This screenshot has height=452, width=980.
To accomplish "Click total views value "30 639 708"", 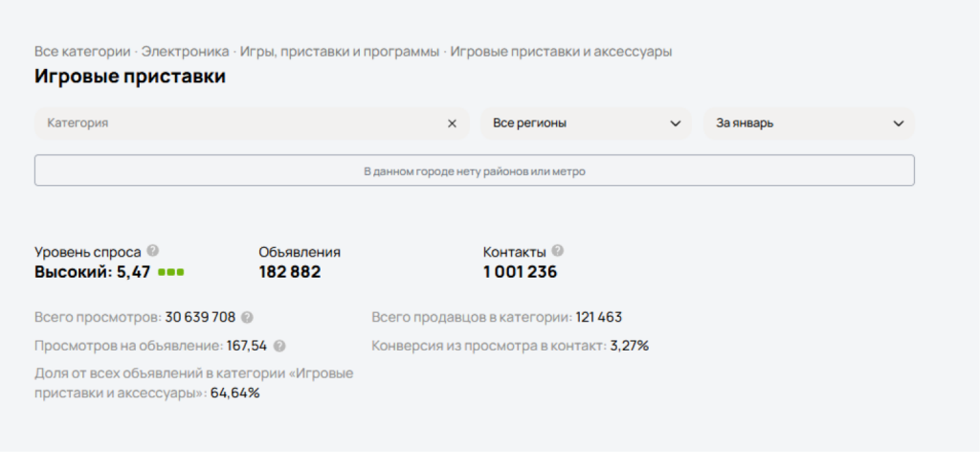I will click(200, 318).
